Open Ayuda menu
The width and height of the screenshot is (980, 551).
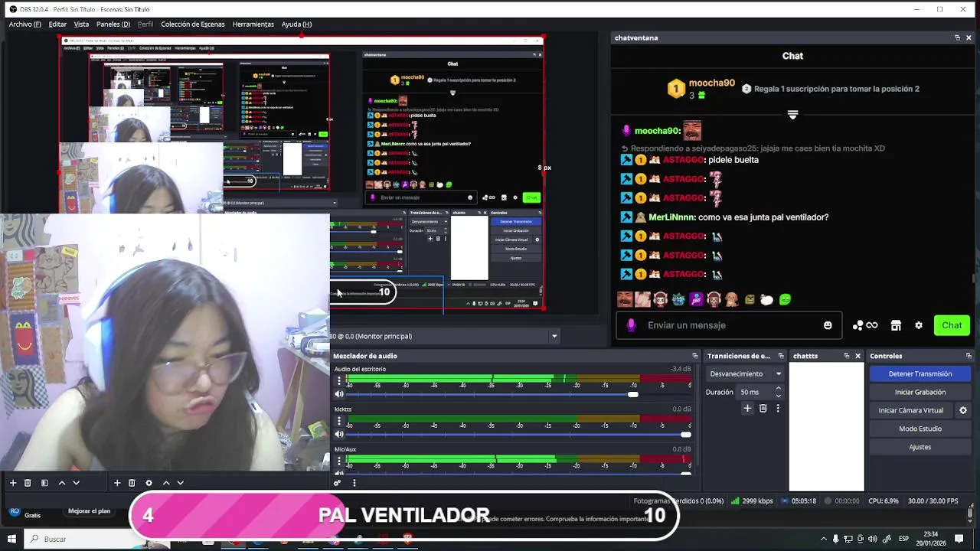click(296, 24)
